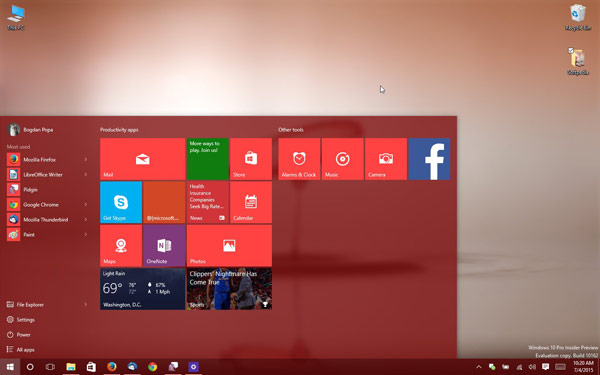Expand Paint jump list arrow
This screenshot has width=600, height=375.
(x=86, y=235)
